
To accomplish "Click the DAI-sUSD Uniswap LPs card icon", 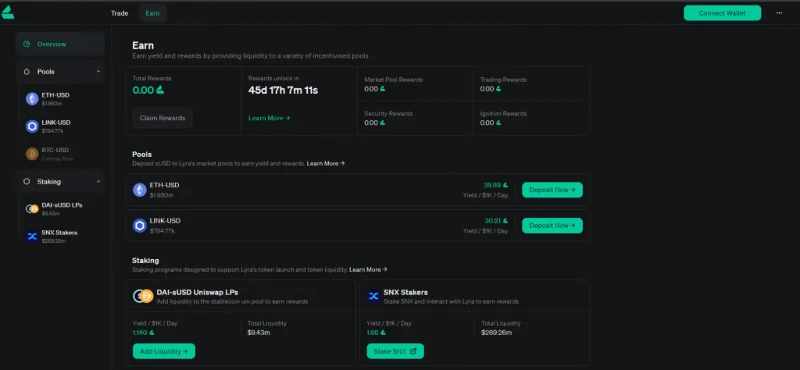I will pos(143,296).
